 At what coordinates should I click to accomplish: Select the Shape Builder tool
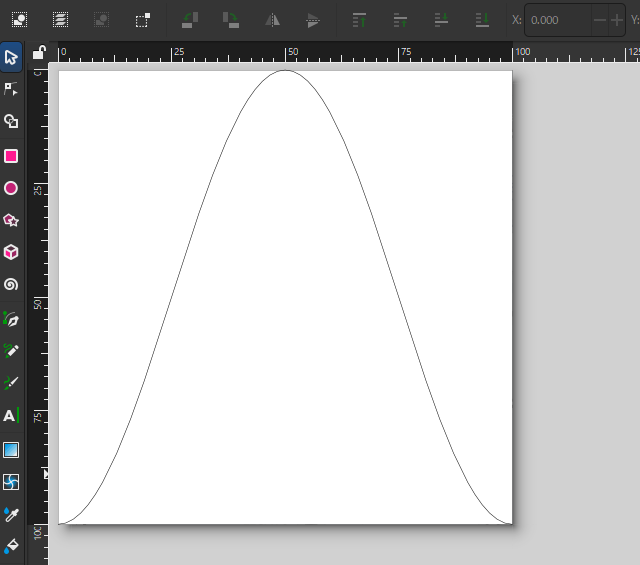click(x=11, y=121)
